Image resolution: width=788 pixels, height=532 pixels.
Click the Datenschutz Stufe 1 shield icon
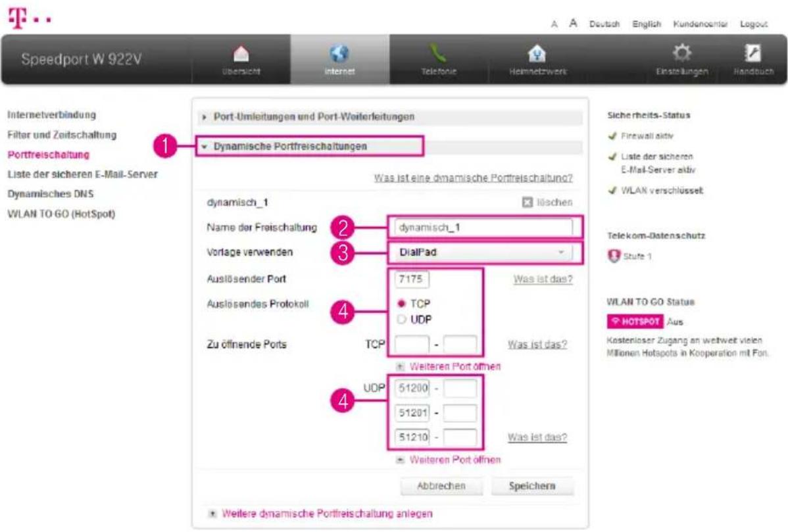614,256
